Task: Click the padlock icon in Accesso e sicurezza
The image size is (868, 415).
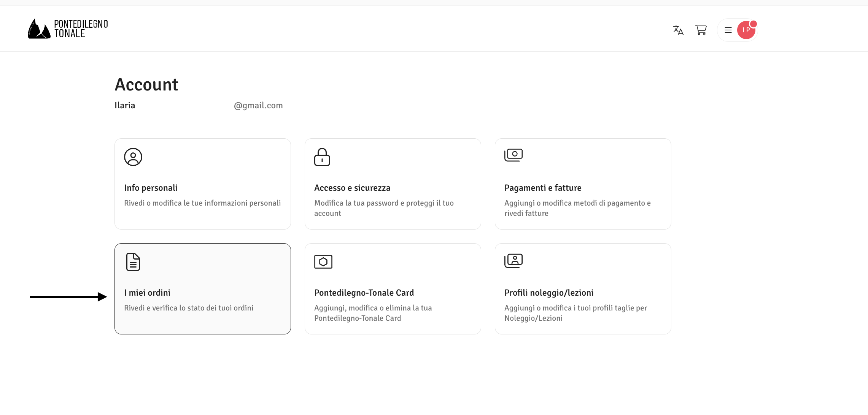Action: 322,157
